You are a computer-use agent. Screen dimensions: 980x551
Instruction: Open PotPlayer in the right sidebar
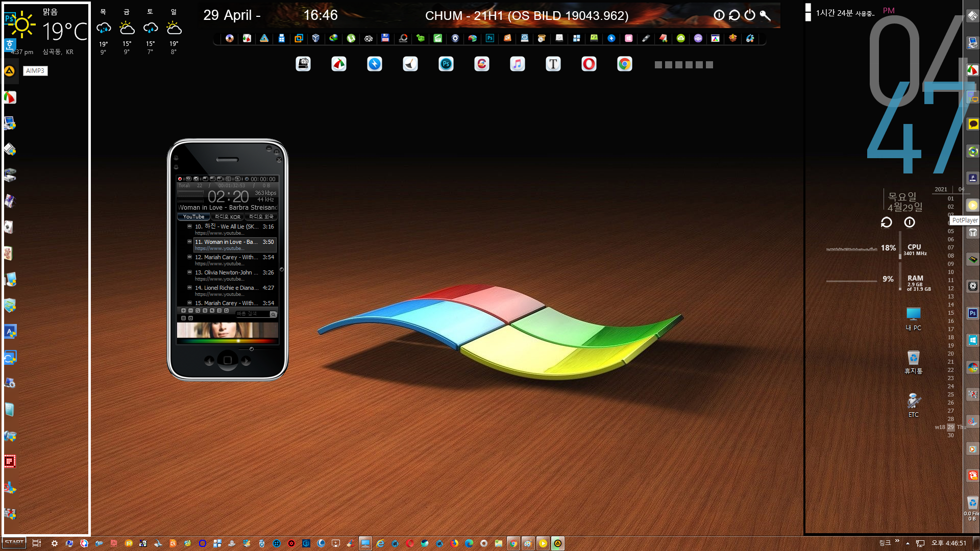point(973,206)
